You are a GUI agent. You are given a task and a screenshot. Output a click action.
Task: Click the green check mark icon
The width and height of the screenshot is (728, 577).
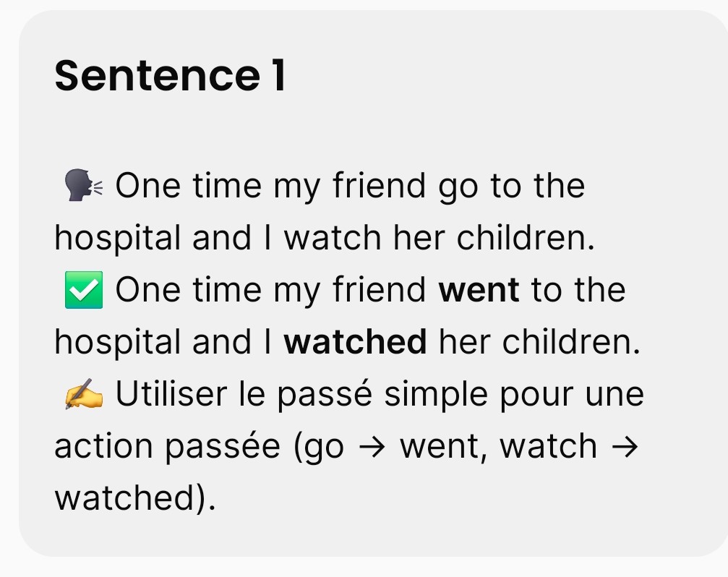[x=84, y=291]
